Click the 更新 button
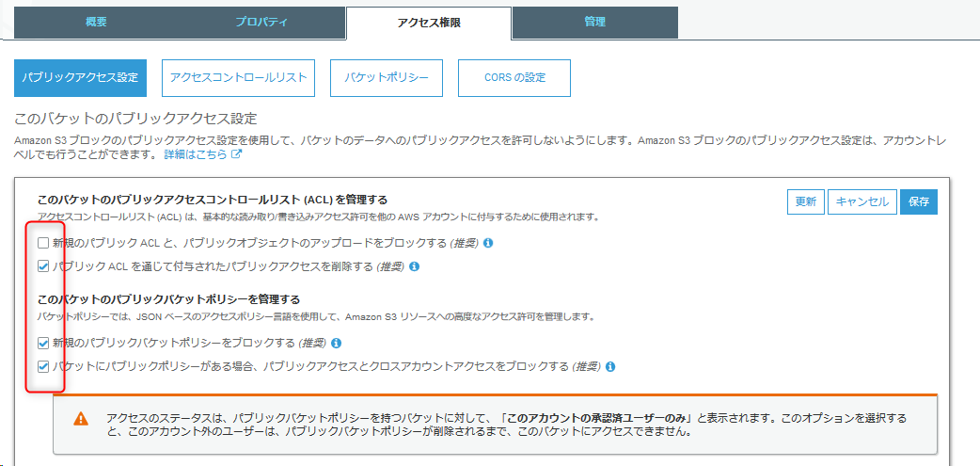Viewport: 980px width, 466px height. (806, 202)
